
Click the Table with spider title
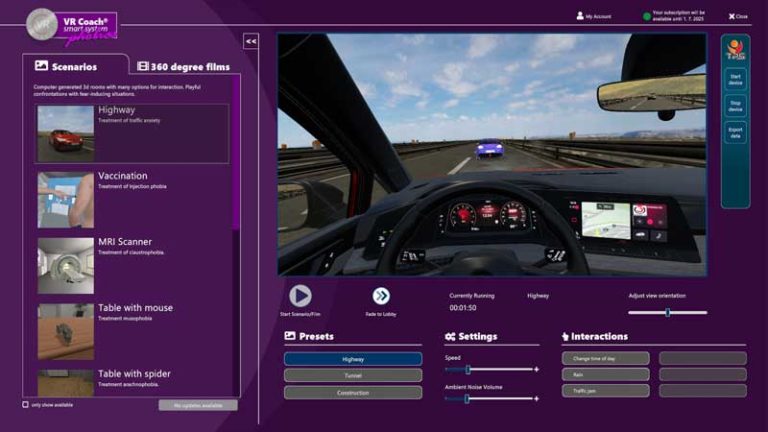click(134, 374)
